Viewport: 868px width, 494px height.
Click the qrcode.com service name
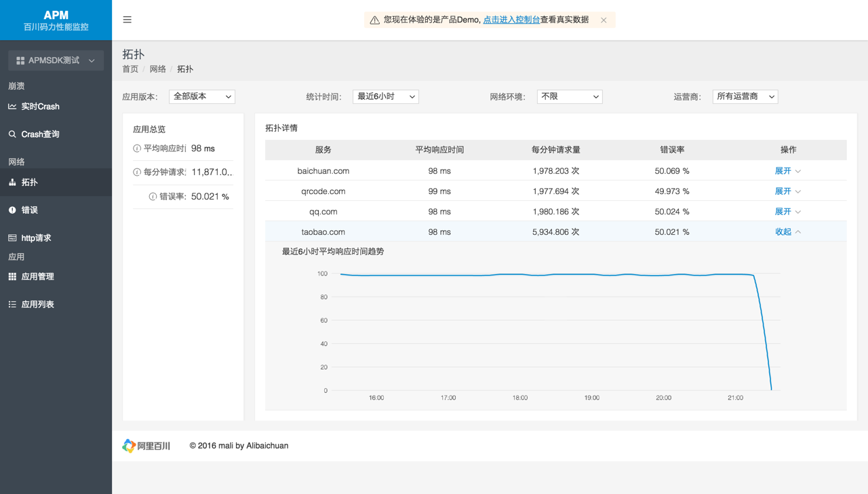[x=323, y=191]
